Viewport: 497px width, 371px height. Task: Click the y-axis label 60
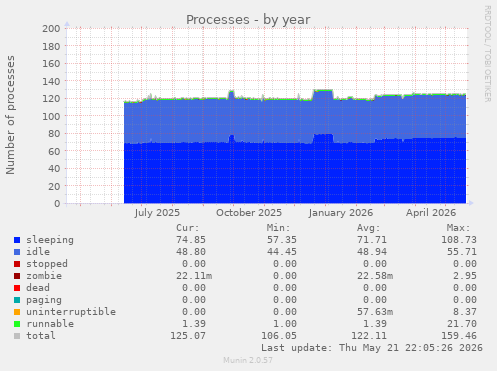pyautogui.click(x=54, y=151)
